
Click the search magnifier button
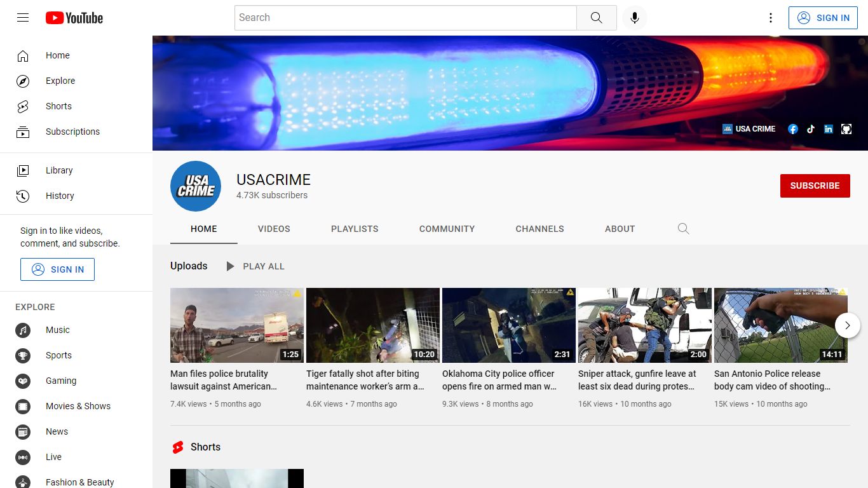pyautogui.click(x=596, y=18)
